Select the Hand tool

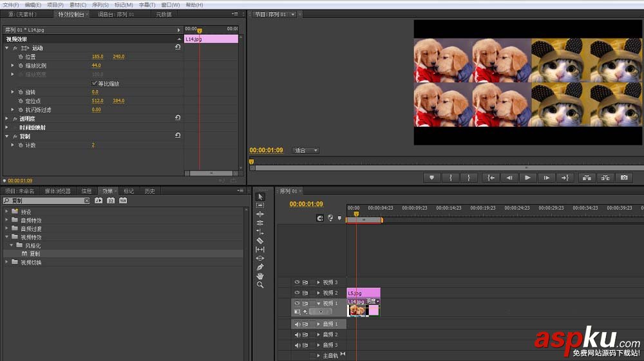click(x=260, y=276)
